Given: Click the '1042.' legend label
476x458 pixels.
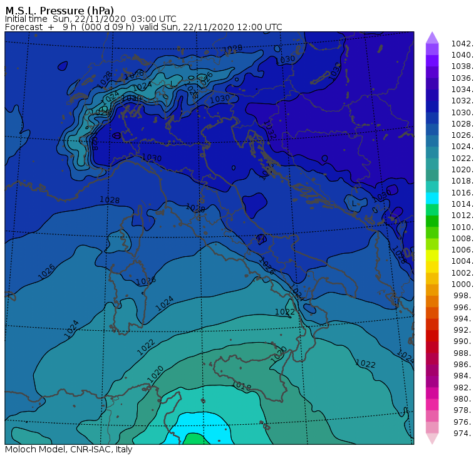Looking at the screenshot, I should click(462, 44).
